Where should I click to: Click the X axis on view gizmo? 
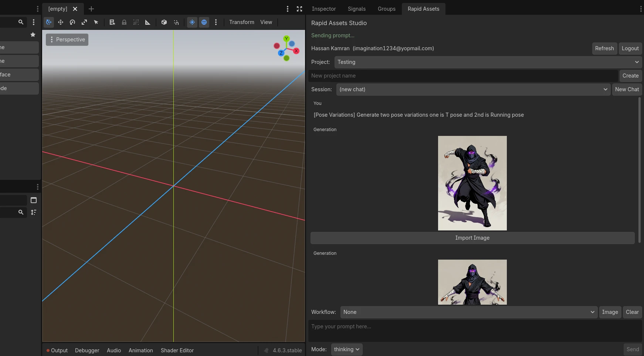[x=296, y=51]
